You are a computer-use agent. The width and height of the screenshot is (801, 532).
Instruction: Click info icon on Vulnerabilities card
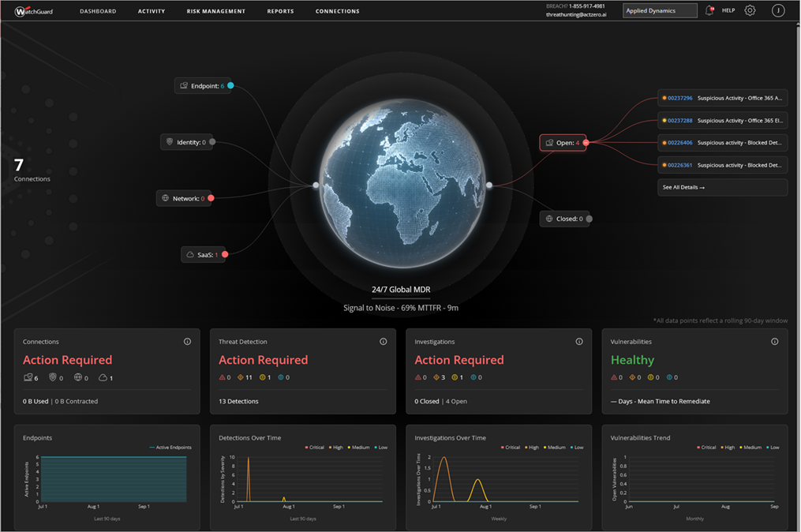(775, 341)
